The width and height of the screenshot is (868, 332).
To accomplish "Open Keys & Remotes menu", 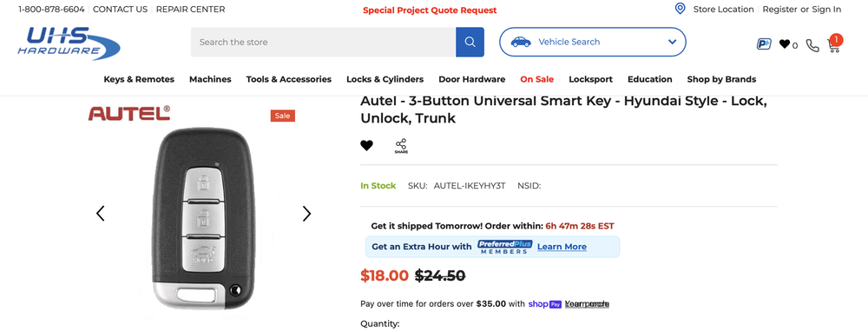I will point(139,79).
